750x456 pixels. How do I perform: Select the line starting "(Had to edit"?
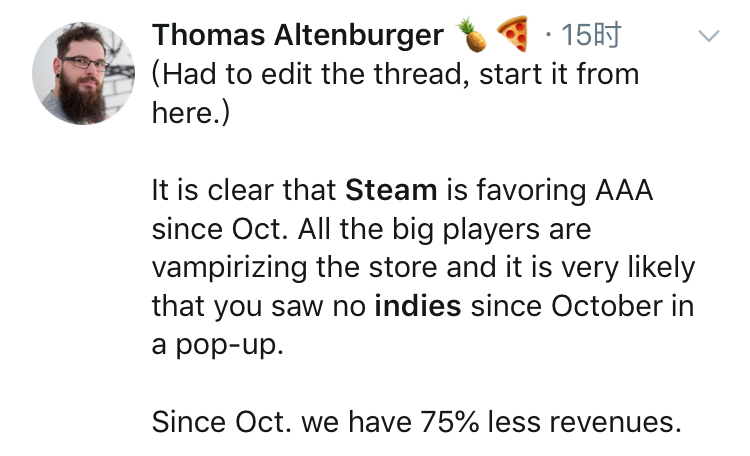pyautogui.click(x=396, y=75)
